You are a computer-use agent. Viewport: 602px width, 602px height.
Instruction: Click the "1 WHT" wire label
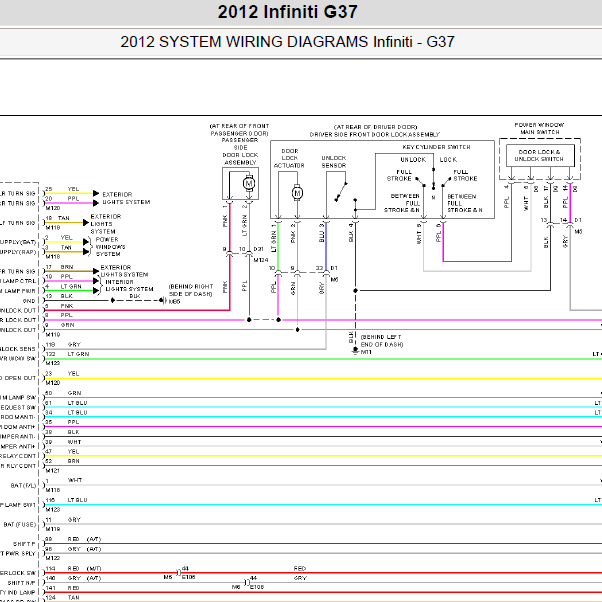coord(64,480)
